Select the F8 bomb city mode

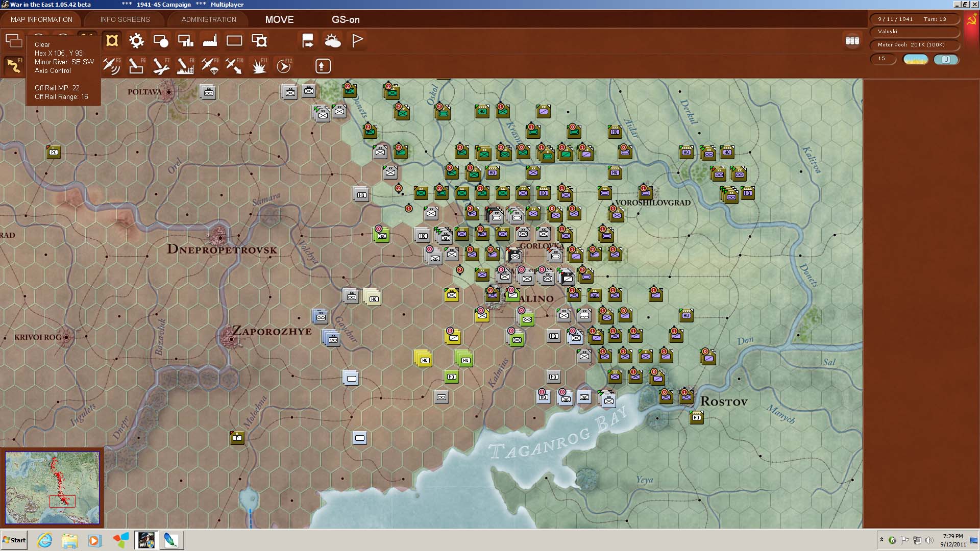click(x=185, y=66)
